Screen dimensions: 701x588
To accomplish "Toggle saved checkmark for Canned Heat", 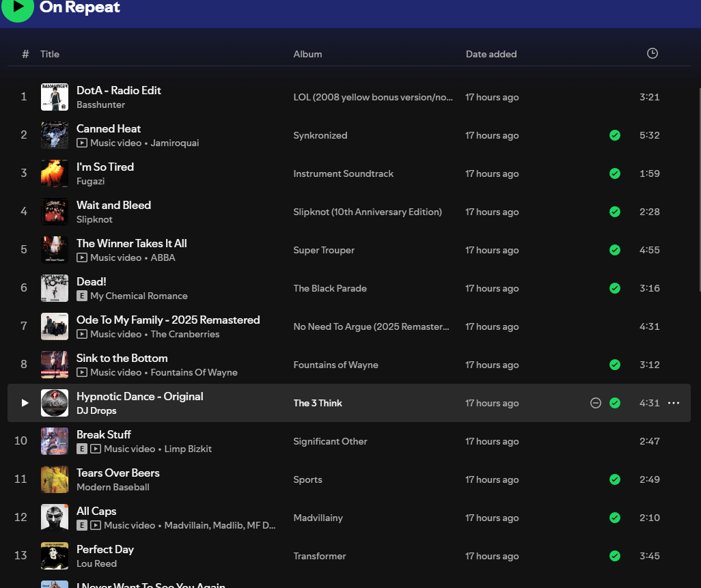I will click(x=615, y=135).
